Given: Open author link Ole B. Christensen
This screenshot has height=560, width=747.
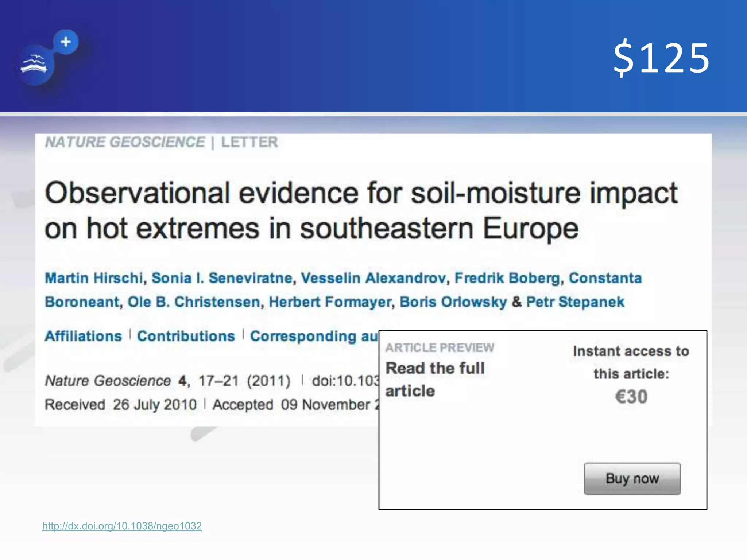Looking at the screenshot, I should click(193, 302).
